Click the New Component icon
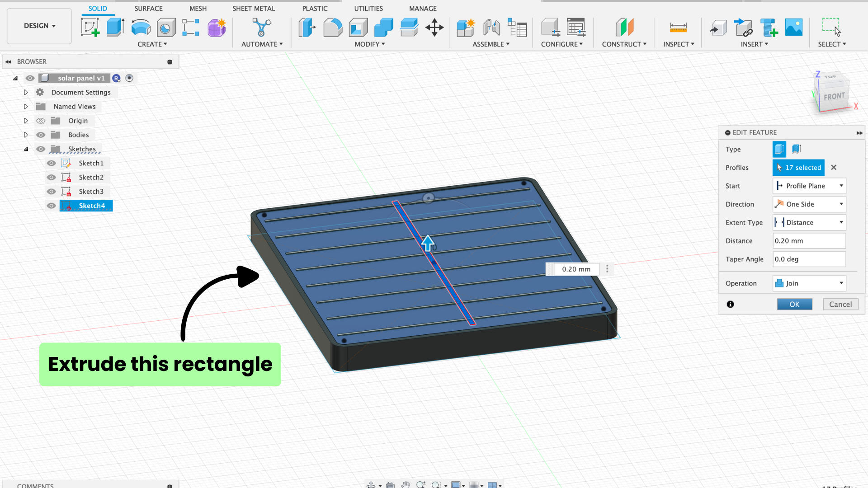This screenshot has width=868, height=488. [466, 28]
